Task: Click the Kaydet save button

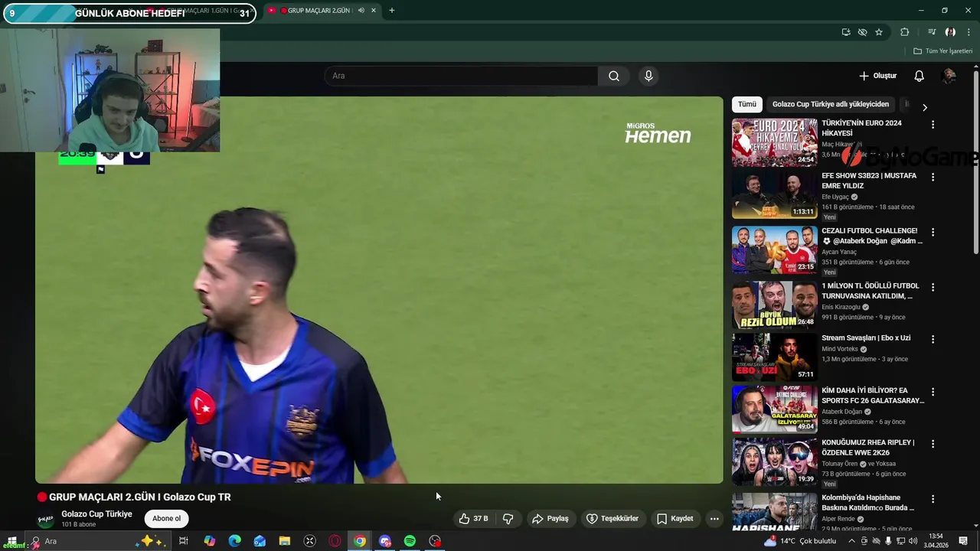Action: 675,519
